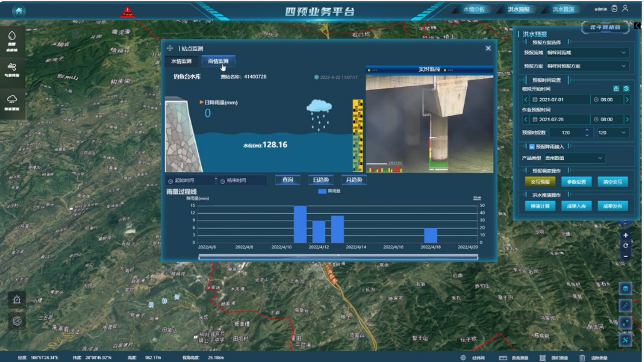Step forecast time forward on 2021-07-28 row
This screenshot has height=362, width=644.
(627, 119)
